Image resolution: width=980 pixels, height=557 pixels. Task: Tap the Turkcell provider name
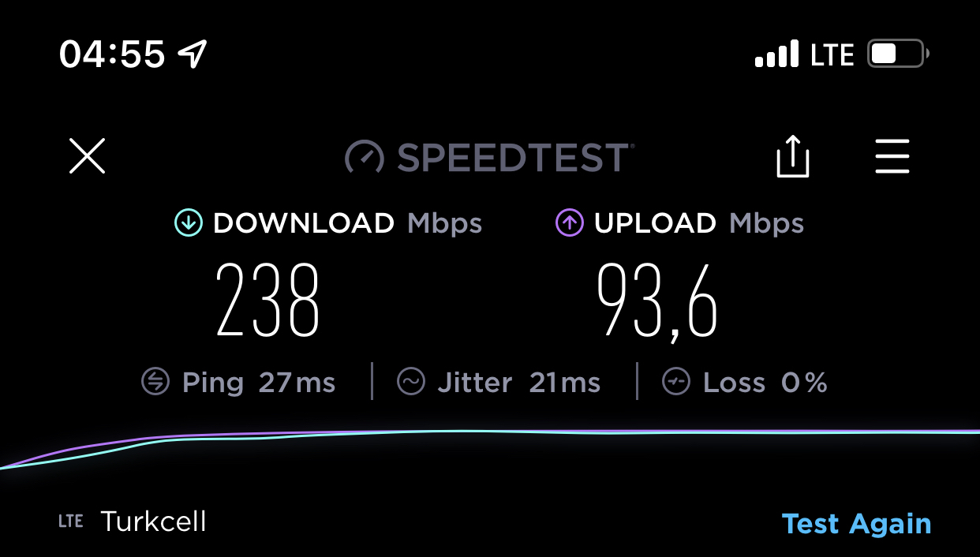[153, 521]
